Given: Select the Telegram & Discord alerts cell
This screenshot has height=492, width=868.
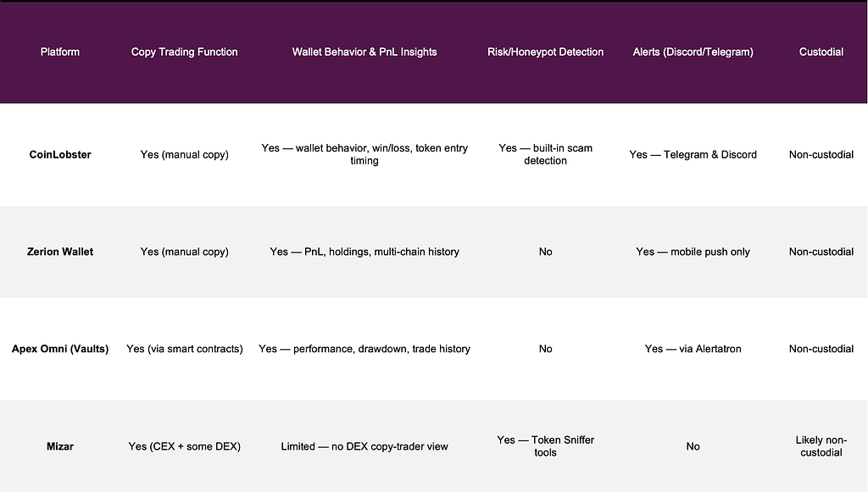Looking at the screenshot, I should coord(693,155).
